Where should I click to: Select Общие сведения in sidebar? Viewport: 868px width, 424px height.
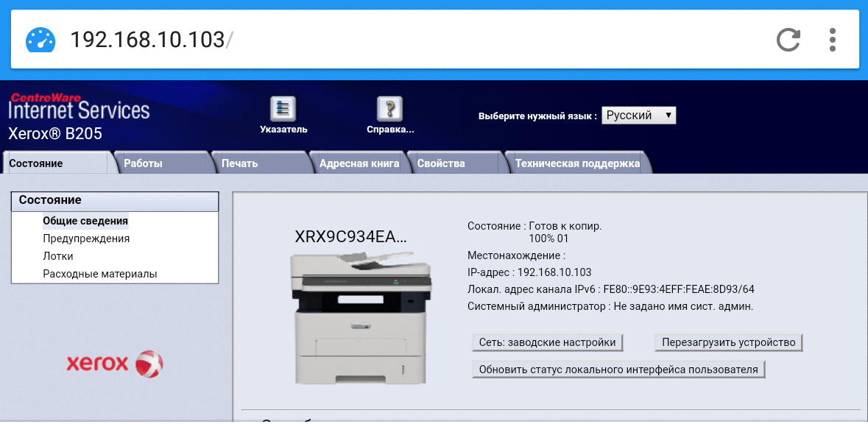(85, 221)
